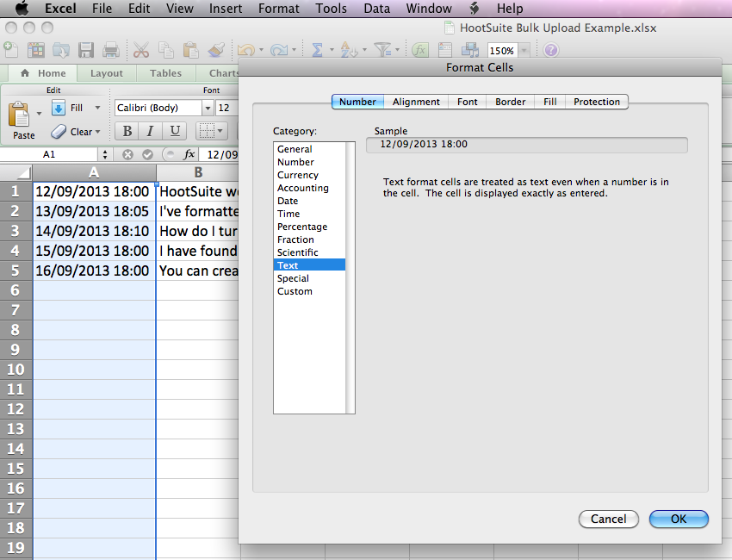732x560 pixels.
Task: Switch to the Alignment tab
Action: pos(416,102)
